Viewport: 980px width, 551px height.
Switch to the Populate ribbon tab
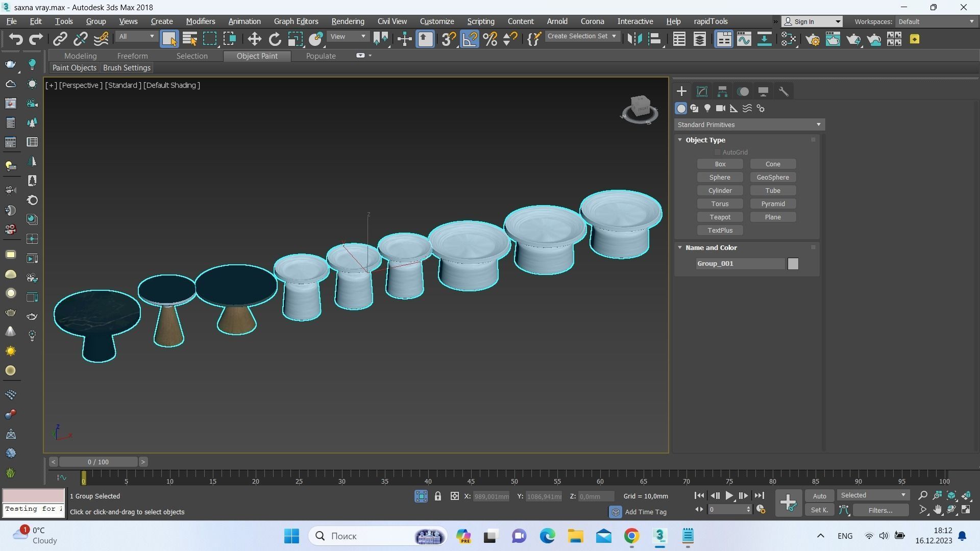[321, 56]
